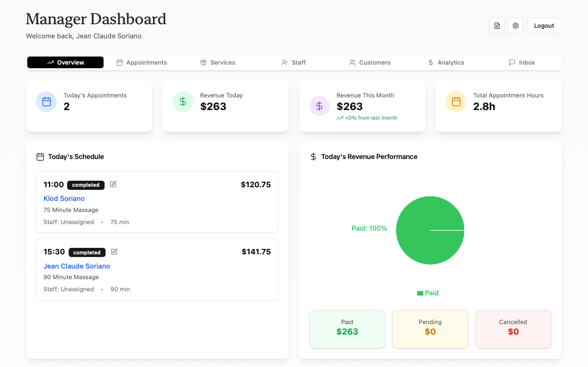Click the calendar icon on Today's Appointments card
This screenshot has height=367, width=588.
click(x=46, y=101)
